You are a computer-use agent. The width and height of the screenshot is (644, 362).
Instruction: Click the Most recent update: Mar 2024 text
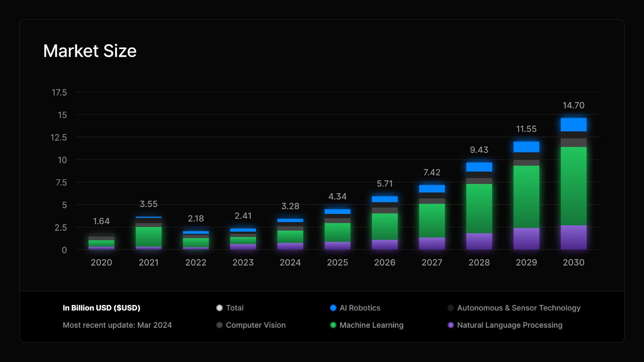117,325
